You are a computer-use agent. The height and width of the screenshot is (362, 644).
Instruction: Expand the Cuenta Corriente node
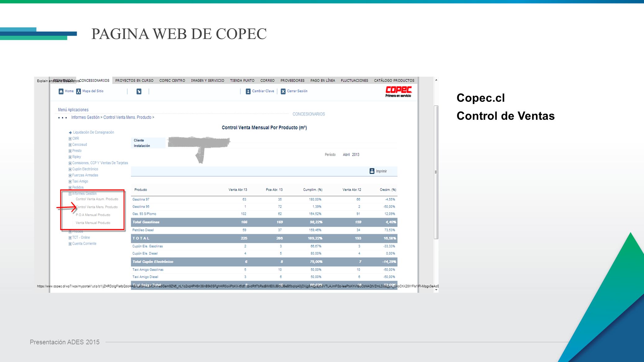click(70, 244)
